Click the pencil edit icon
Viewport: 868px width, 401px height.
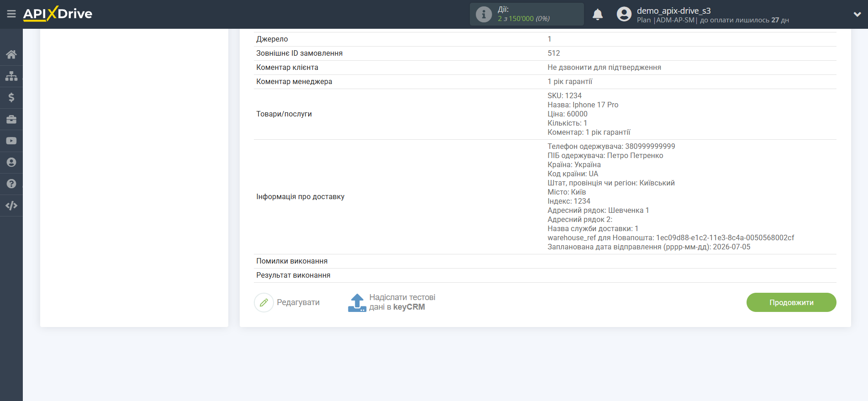(264, 302)
